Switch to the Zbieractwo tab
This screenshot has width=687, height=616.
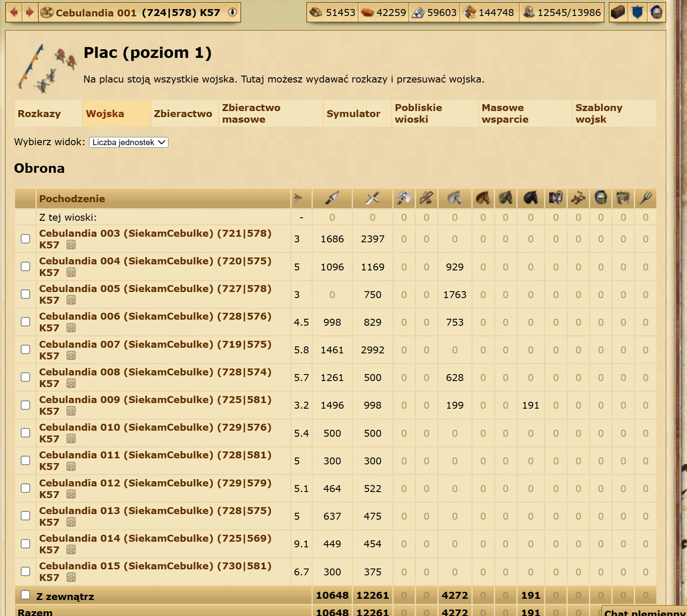(183, 114)
